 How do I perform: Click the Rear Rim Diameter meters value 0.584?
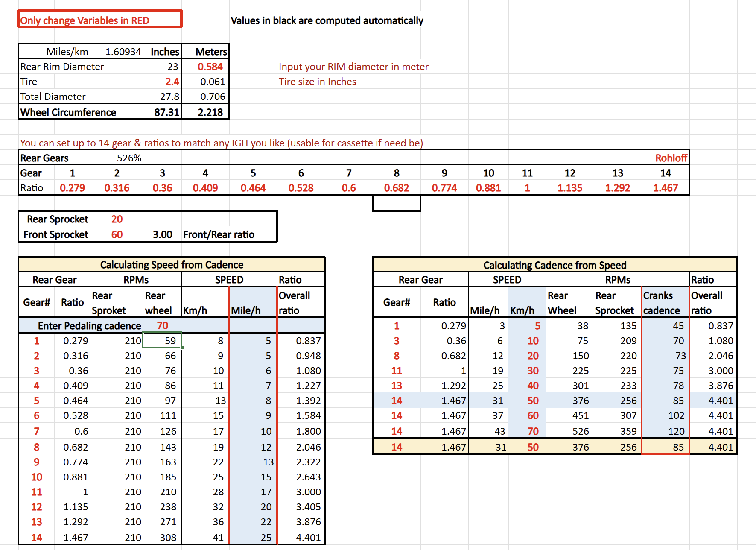[210, 67]
